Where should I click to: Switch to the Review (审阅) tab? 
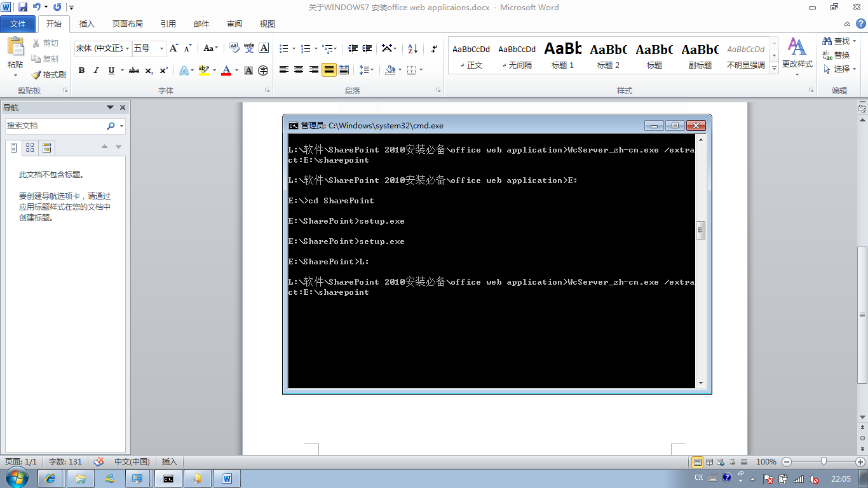pyautogui.click(x=234, y=24)
